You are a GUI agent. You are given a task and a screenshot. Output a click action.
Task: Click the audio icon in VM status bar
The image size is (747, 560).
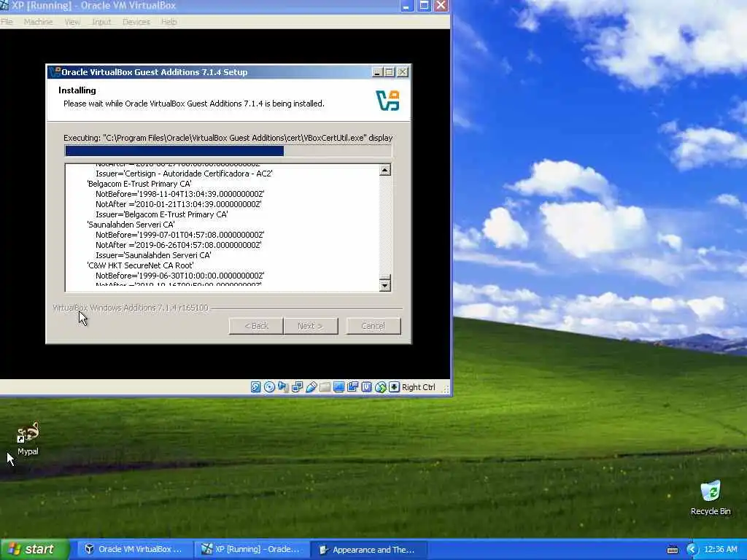pos(283,387)
